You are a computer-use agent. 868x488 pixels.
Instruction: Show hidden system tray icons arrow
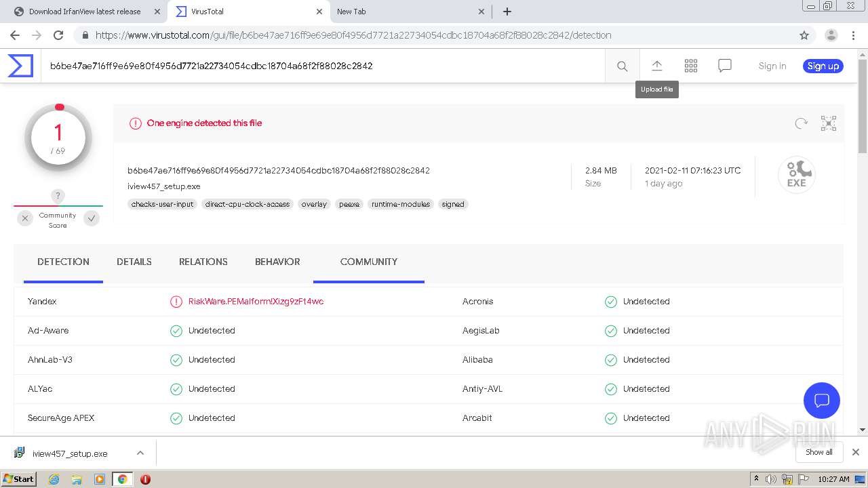click(756, 479)
